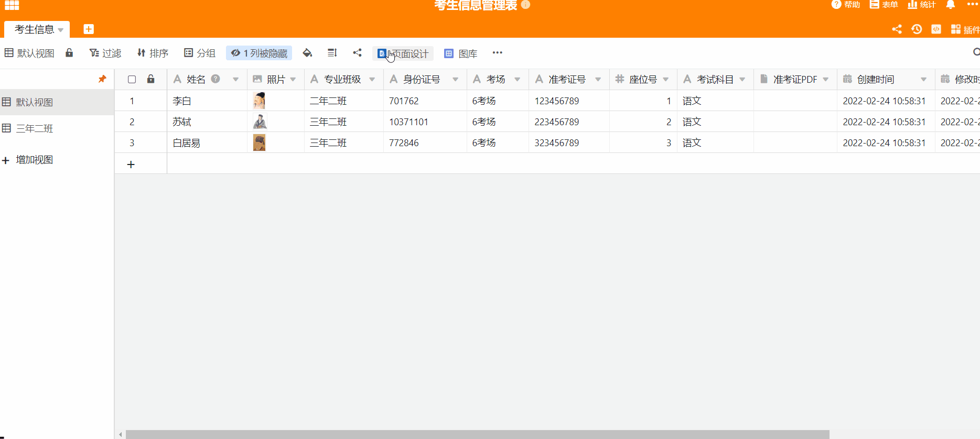The width and height of the screenshot is (980, 439).
Task: Add a new table with the plus icon
Action: coord(89,29)
